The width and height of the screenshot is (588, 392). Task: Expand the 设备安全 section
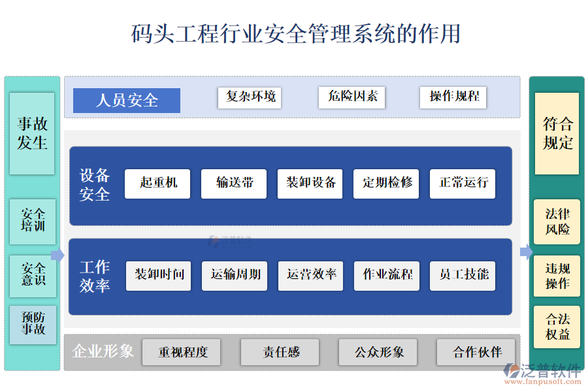pyautogui.click(x=95, y=184)
